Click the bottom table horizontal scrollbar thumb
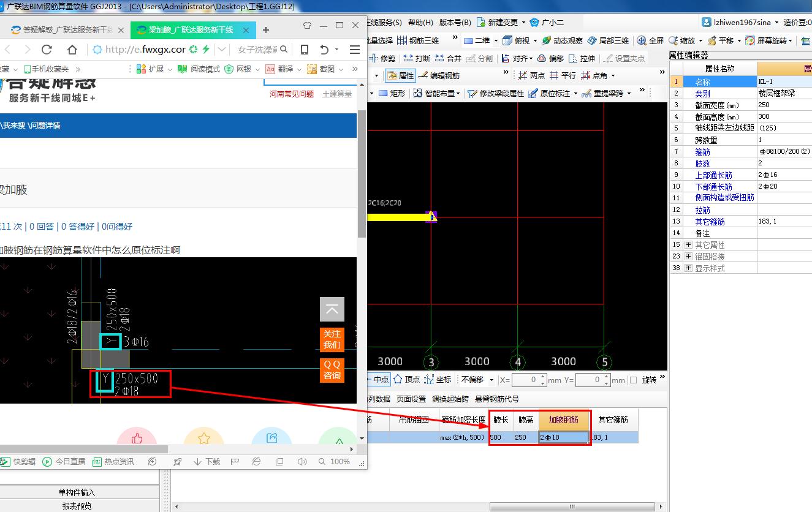The height and width of the screenshot is (512, 812). [x=572, y=506]
